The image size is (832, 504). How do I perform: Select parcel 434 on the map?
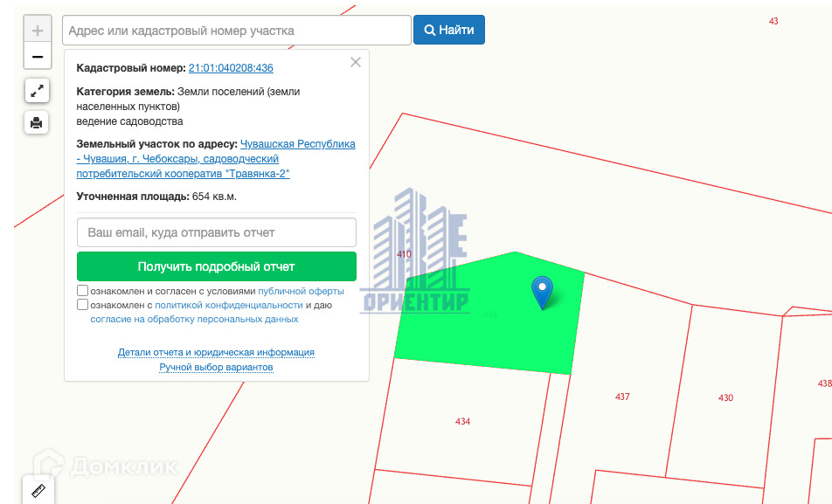click(462, 421)
